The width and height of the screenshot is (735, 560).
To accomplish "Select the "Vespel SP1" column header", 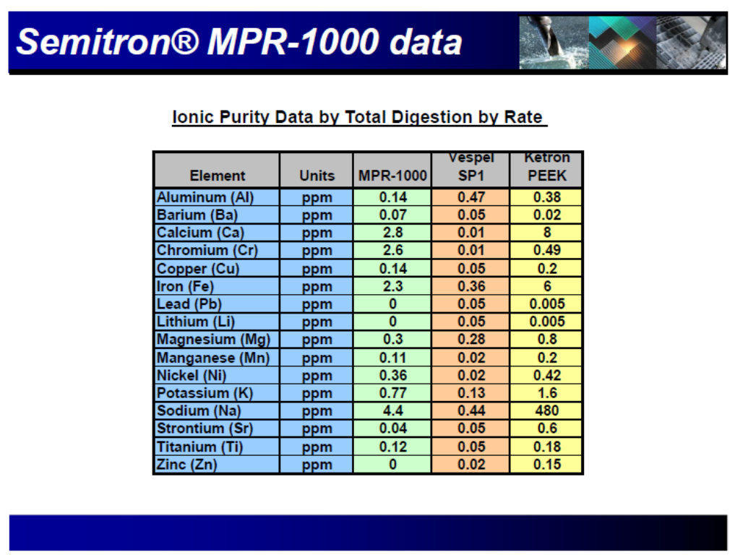I will pyautogui.click(x=470, y=170).
